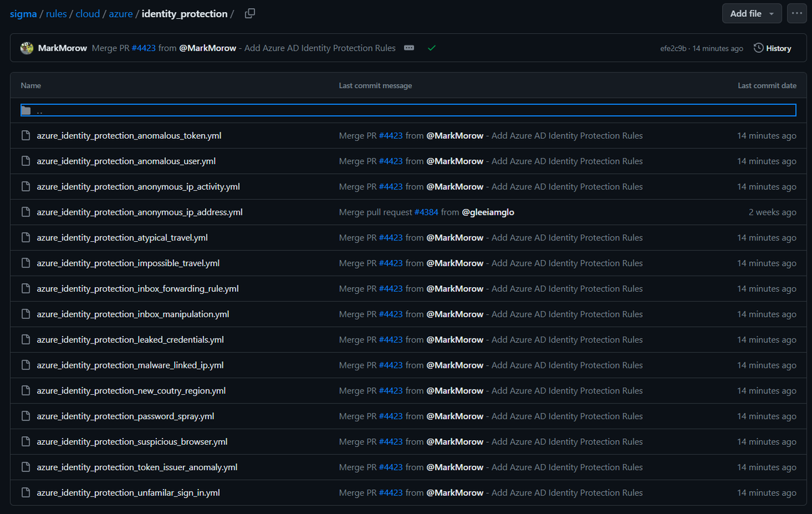Copy the path with the copy icon
The width and height of the screenshot is (812, 514).
tap(250, 14)
